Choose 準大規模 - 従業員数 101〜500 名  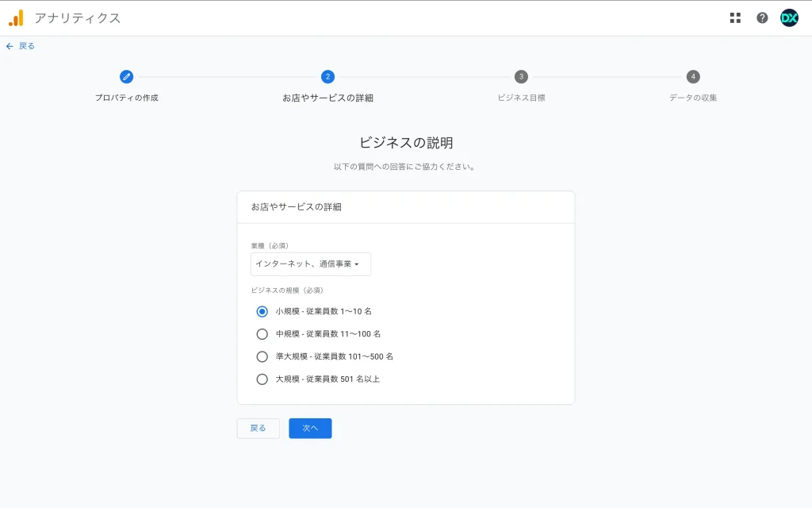point(262,356)
